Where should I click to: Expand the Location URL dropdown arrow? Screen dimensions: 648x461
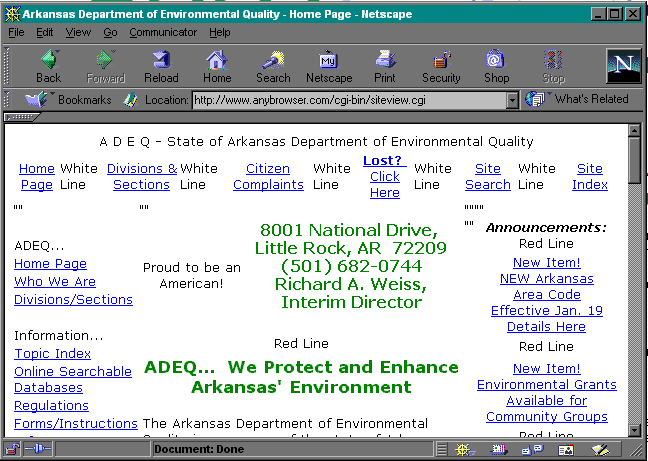click(x=512, y=100)
